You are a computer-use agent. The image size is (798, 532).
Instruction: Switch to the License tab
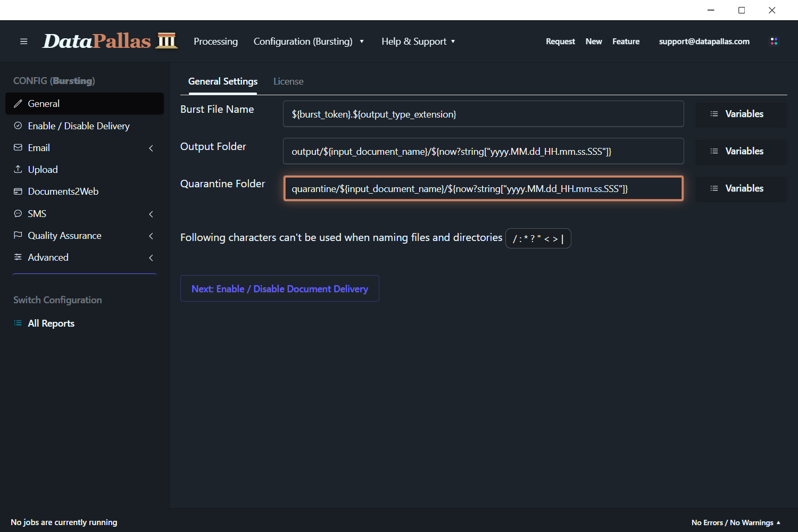288,81
